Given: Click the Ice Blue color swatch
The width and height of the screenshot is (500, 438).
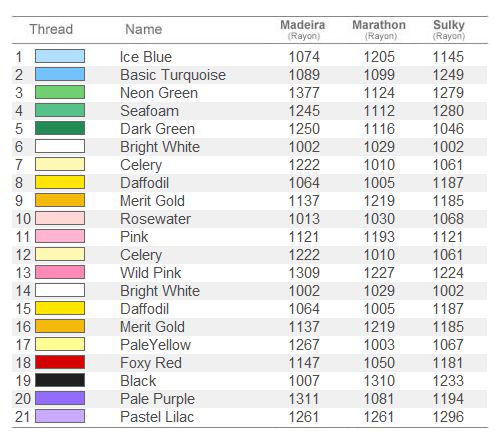Looking at the screenshot, I should (60, 56).
